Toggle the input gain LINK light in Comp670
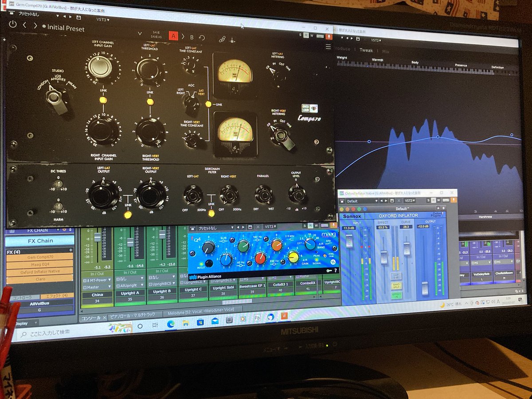532x399 pixels. click(103, 100)
